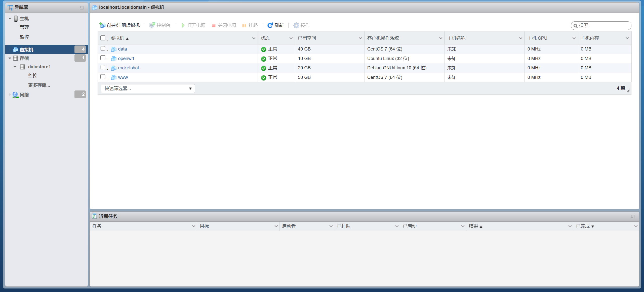Open the quick filter (快速筛选器) dropdown

tap(148, 88)
